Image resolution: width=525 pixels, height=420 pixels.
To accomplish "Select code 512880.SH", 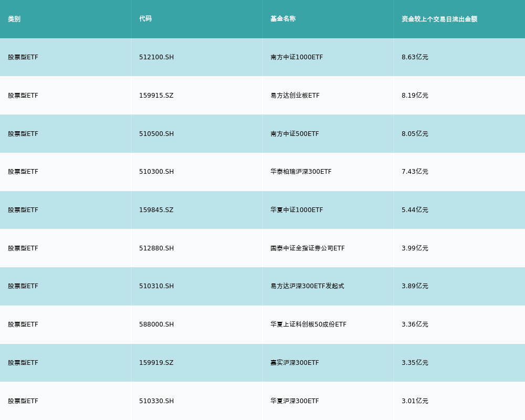I will click(x=156, y=248).
